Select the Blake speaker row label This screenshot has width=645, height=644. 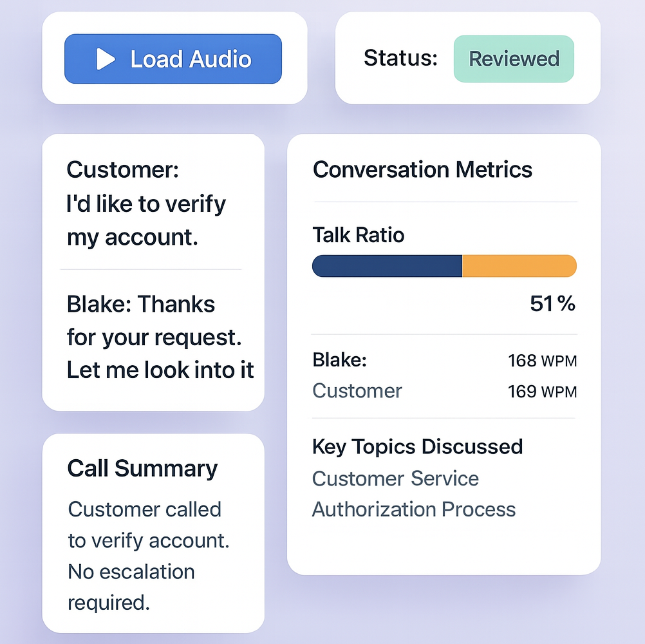[x=339, y=360]
